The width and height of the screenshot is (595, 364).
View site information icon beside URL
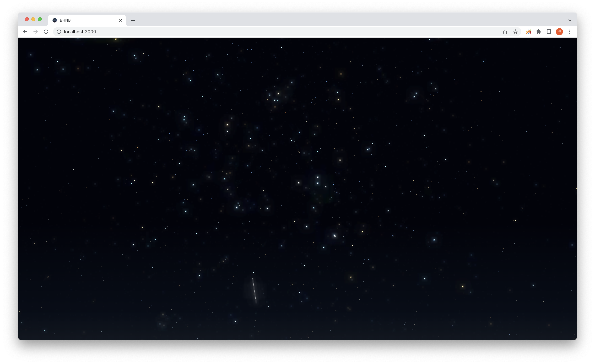(x=59, y=32)
